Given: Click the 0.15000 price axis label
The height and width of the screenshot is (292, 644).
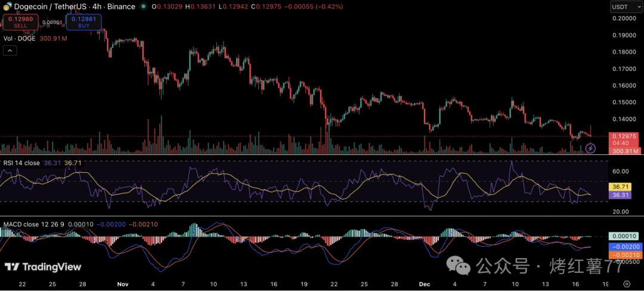Looking at the screenshot, I should coord(624,102).
